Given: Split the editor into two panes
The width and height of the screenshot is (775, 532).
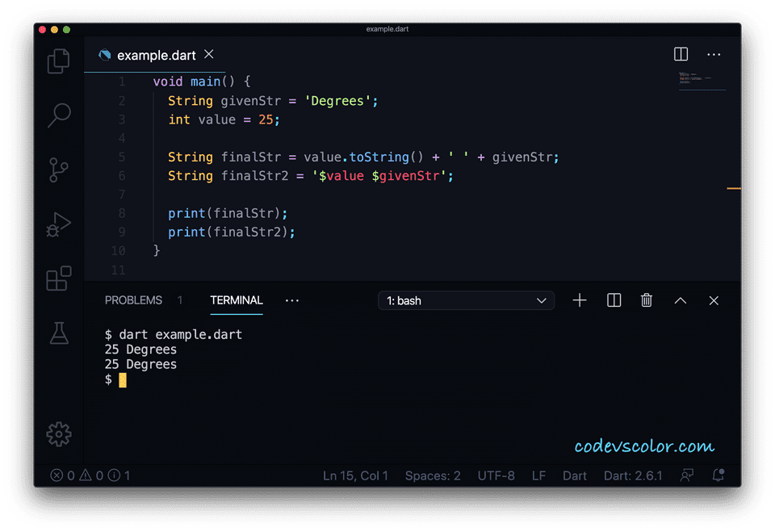Looking at the screenshot, I should [681, 54].
